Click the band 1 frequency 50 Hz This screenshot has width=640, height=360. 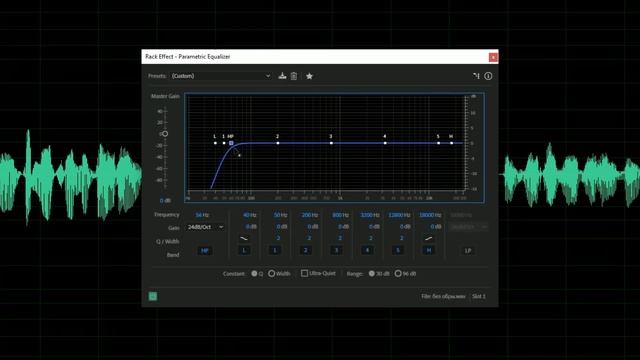(280, 215)
